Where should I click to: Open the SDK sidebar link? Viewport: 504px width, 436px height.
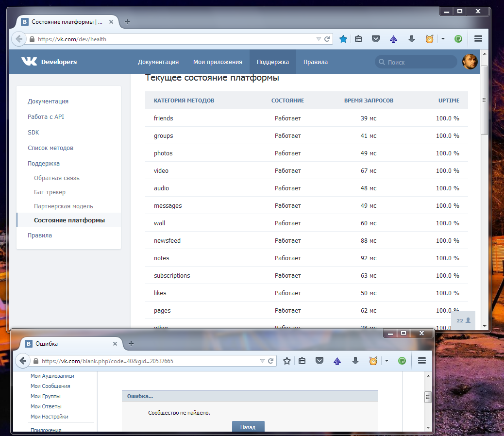[x=33, y=132]
